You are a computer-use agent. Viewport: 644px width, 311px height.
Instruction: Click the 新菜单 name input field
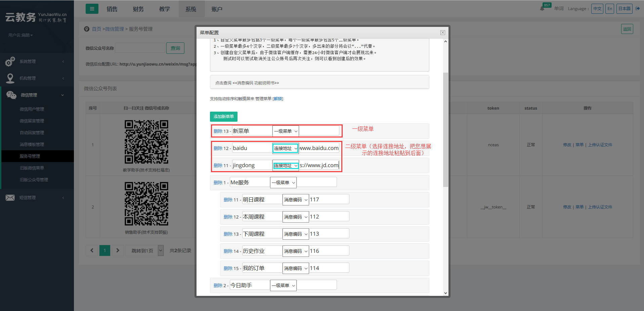point(252,131)
